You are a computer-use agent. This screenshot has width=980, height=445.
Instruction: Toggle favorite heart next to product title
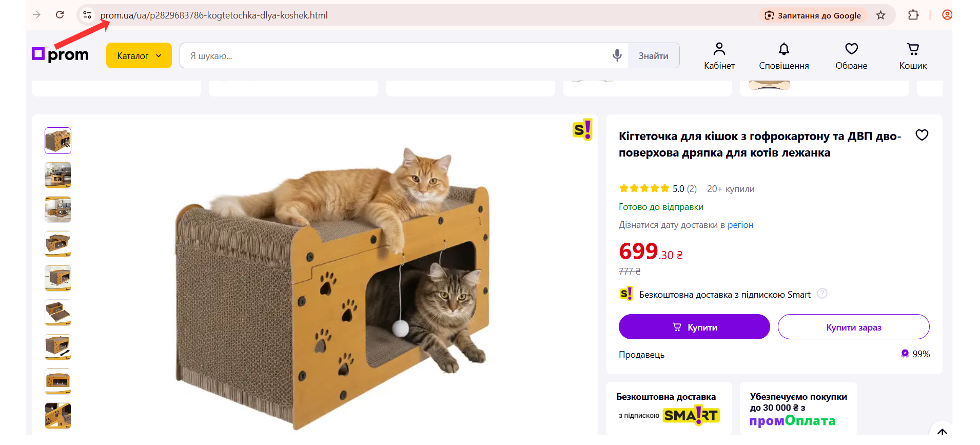[x=922, y=135]
